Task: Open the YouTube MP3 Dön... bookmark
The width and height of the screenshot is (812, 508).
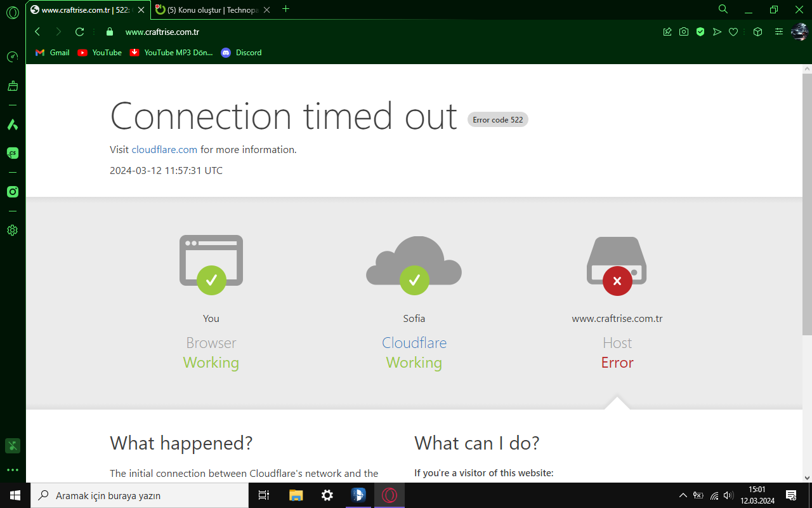Action: [x=171, y=53]
